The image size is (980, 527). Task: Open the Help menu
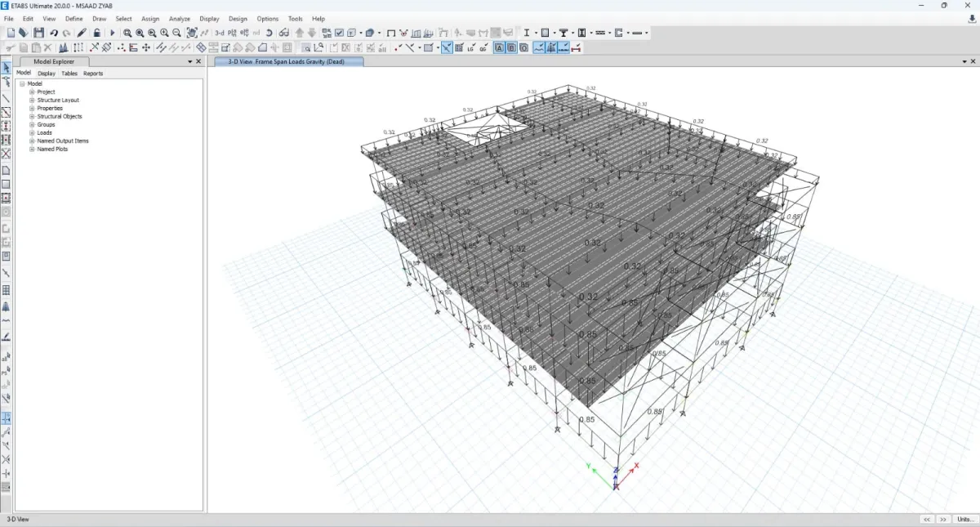point(318,19)
